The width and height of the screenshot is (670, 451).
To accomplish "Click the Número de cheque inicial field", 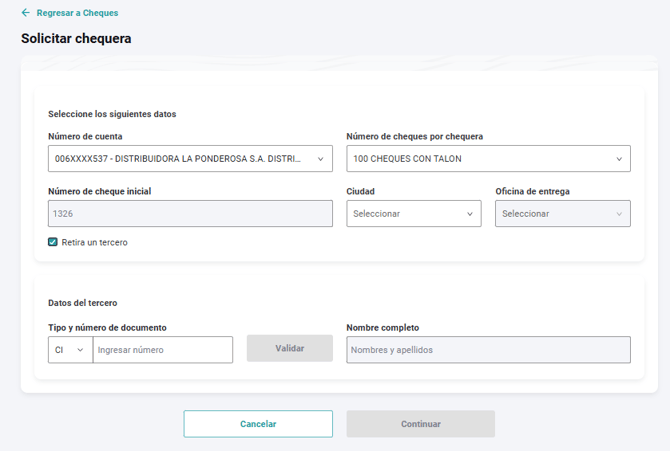I will [x=190, y=213].
